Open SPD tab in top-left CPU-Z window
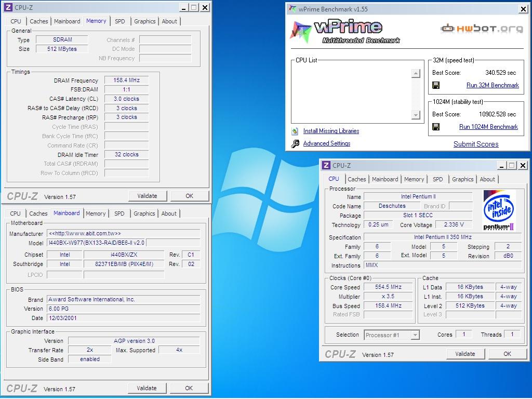This screenshot has height=399, width=532. (x=120, y=21)
